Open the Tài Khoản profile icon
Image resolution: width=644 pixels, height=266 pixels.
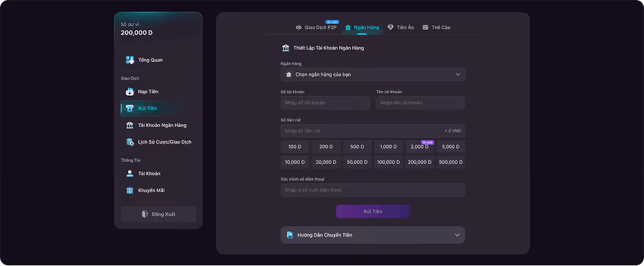click(x=130, y=174)
